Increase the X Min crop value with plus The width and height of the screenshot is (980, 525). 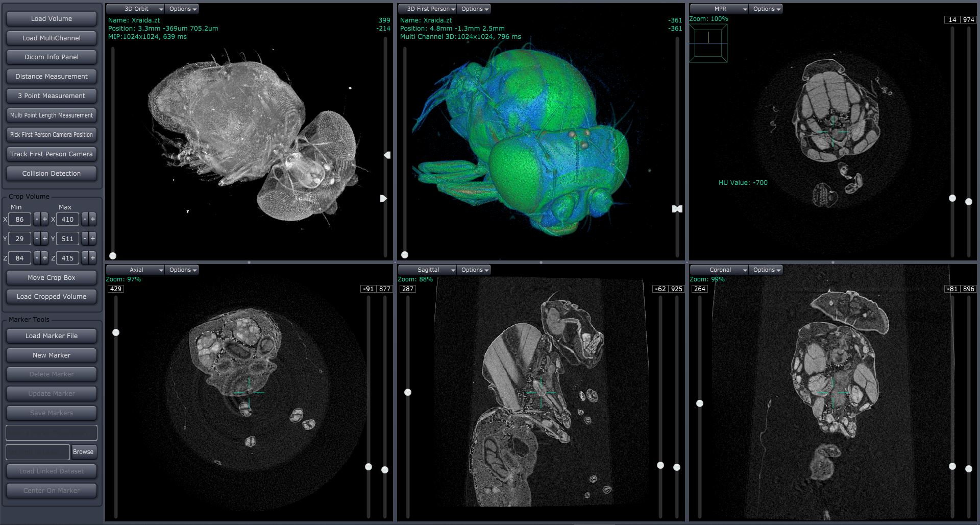click(45, 219)
